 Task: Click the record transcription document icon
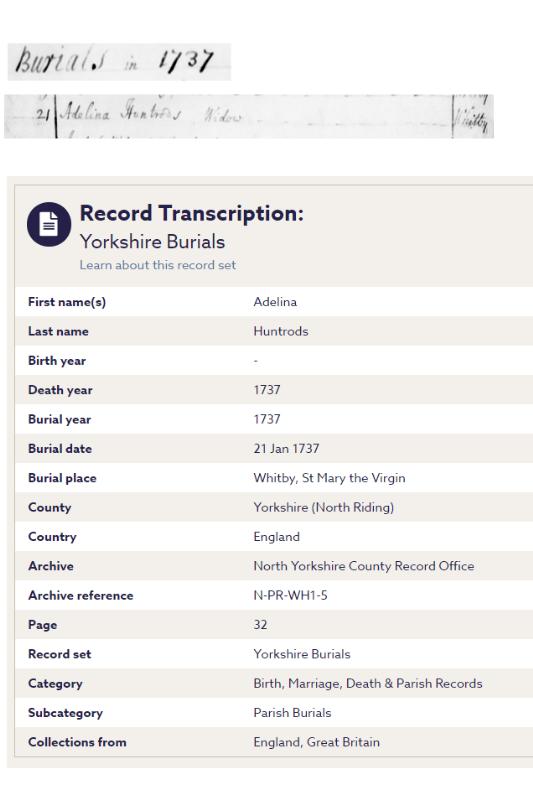click(49, 224)
